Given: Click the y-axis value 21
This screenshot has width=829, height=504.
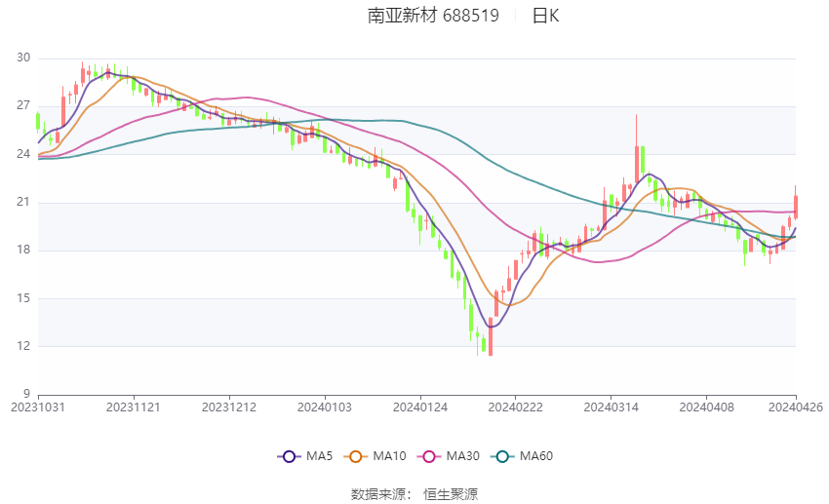Looking at the screenshot, I should [x=23, y=202].
